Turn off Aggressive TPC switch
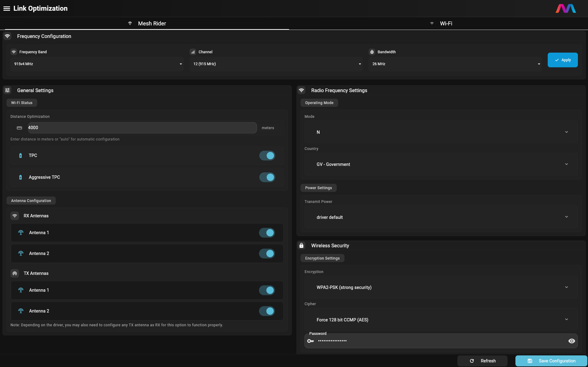The width and height of the screenshot is (588, 367). click(267, 177)
